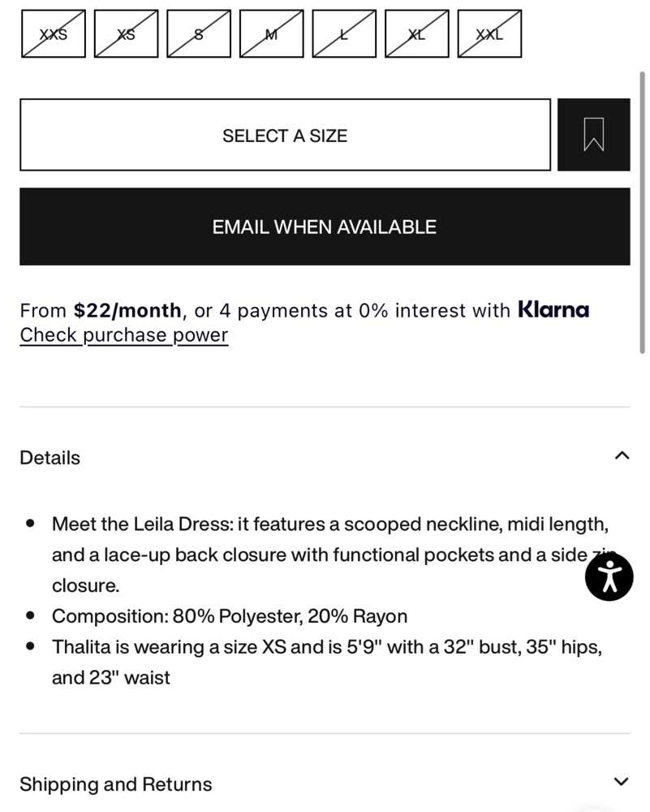Click the bookmark save-to-wishlist icon
650x812 pixels.
point(593,135)
